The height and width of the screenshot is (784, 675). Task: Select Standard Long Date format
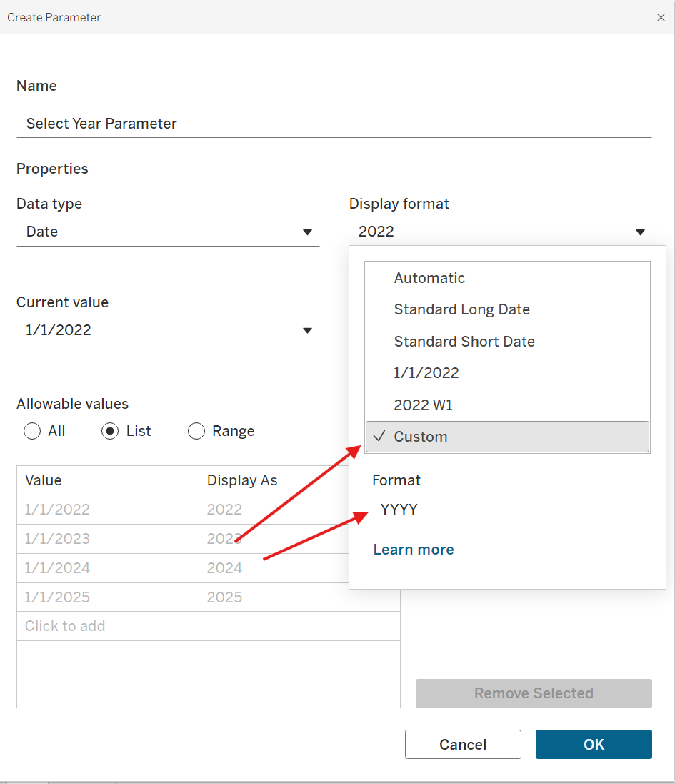pyautogui.click(x=461, y=309)
